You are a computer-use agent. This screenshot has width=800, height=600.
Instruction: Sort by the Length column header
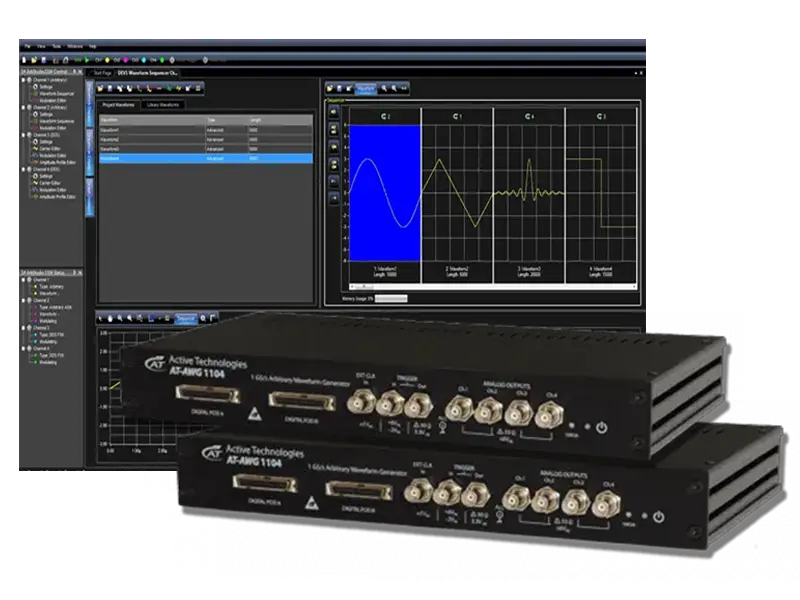click(280, 120)
